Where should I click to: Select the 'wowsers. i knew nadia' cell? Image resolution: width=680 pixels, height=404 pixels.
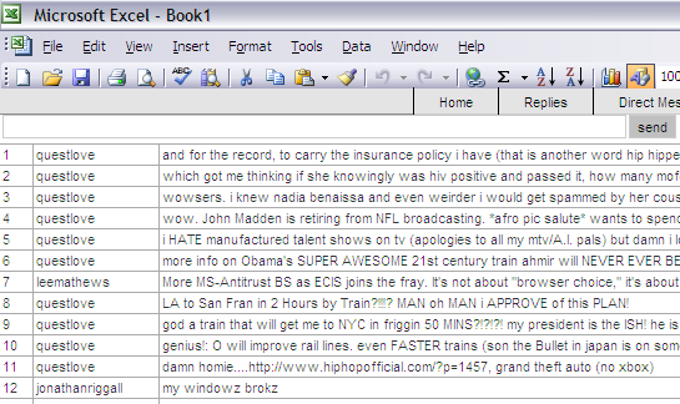pos(420,197)
